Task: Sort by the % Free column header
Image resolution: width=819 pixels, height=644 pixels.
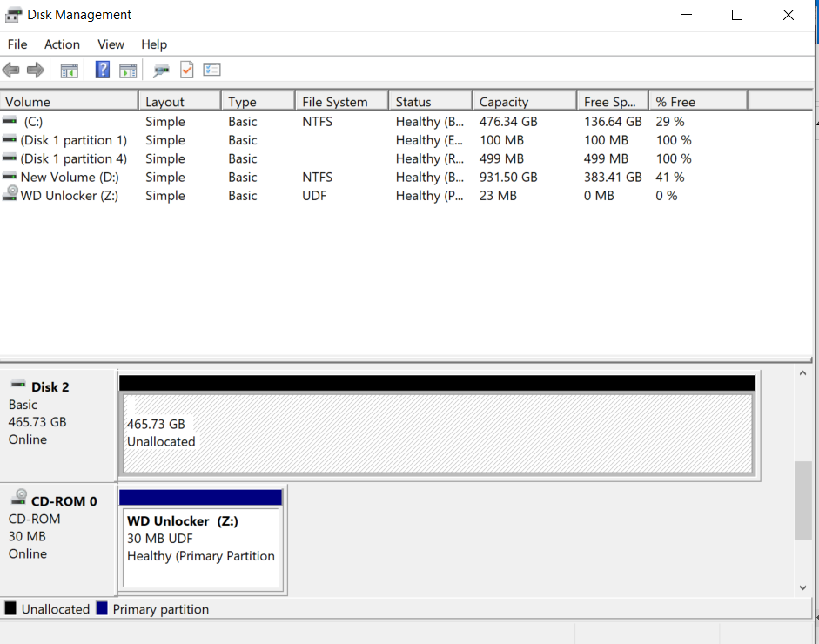Action: point(698,101)
